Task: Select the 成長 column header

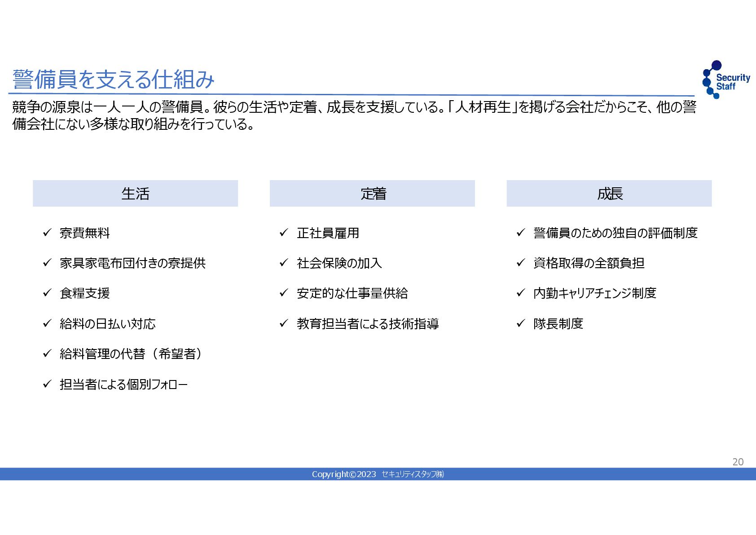Action: click(x=609, y=194)
